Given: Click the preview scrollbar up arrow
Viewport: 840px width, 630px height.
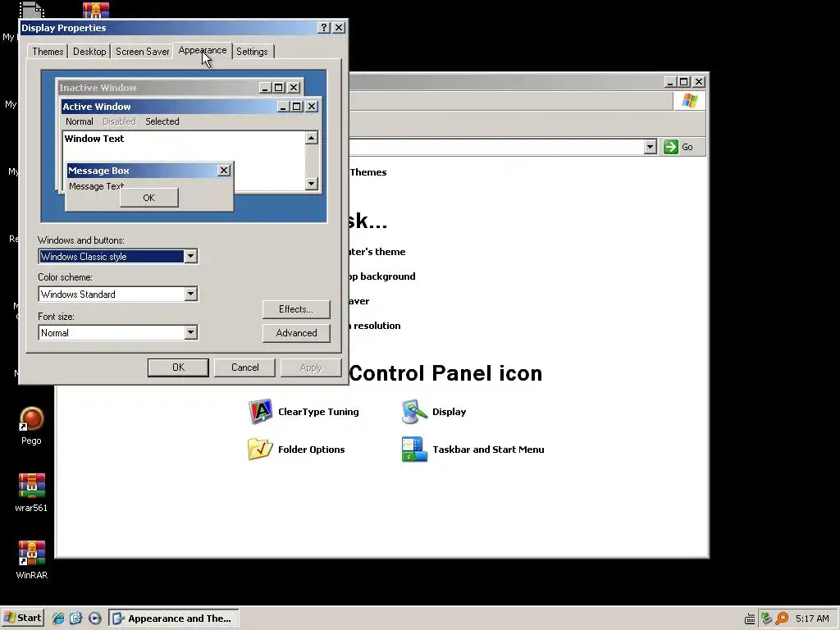Looking at the screenshot, I should (311, 138).
